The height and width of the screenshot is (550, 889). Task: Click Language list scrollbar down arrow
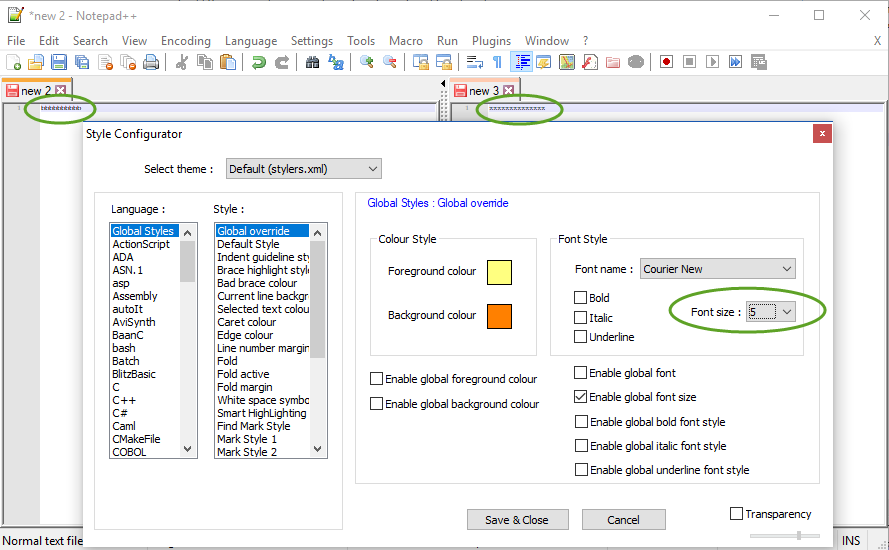pyautogui.click(x=188, y=449)
